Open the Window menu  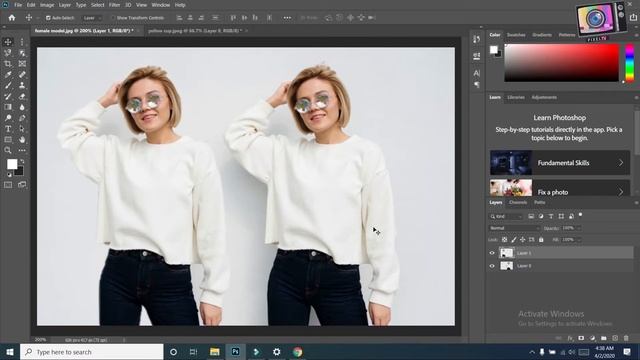pos(160,5)
